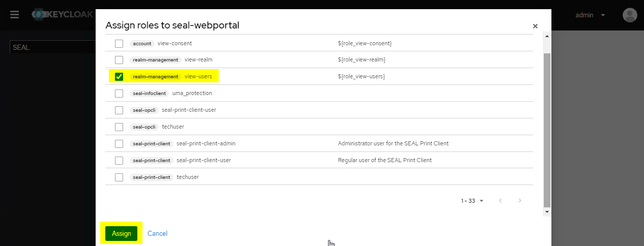Select seal-opcli techuser role checkbox

click(x=119, y=127)
